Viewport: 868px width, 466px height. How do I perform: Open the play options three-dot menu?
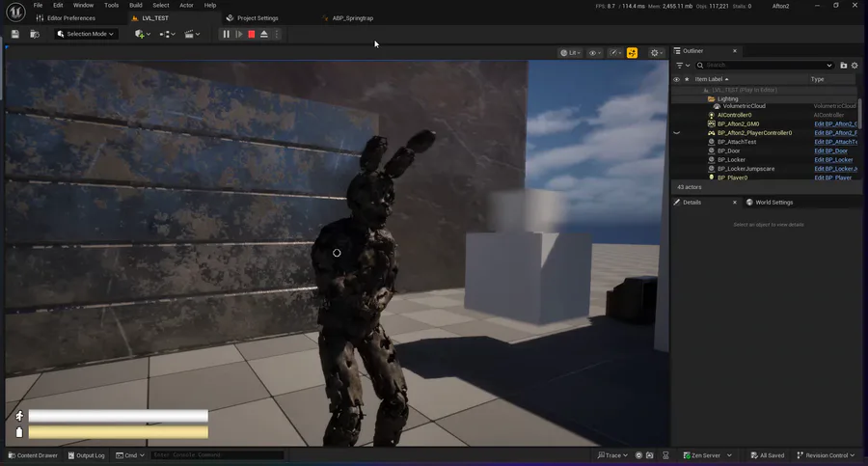[x=276, y=35]
